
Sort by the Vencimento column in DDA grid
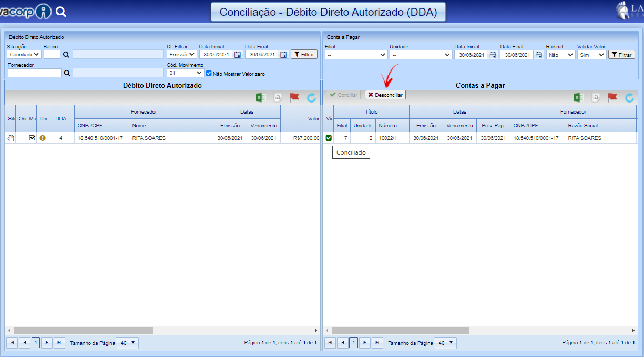[x=263, y=126]
